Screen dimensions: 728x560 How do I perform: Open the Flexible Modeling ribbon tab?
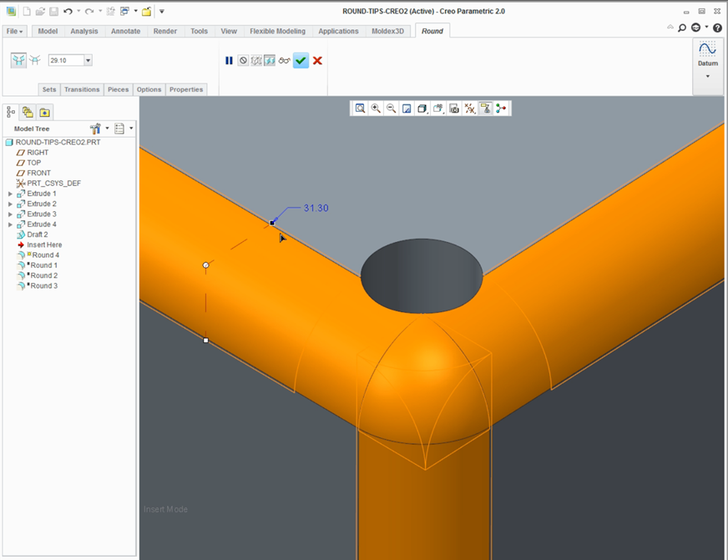click(x=277, y=31)
